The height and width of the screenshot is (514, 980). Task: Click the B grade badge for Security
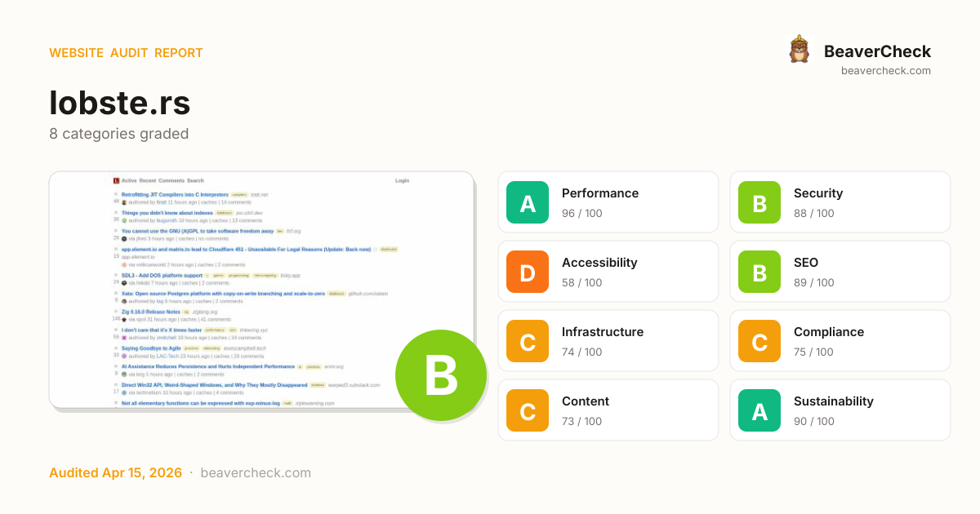[759, 203]
